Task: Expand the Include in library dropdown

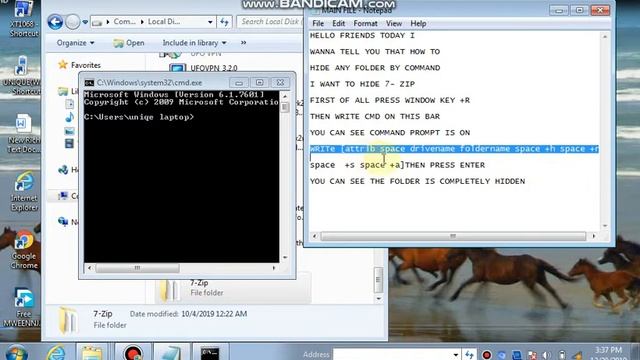Action: 194,43
